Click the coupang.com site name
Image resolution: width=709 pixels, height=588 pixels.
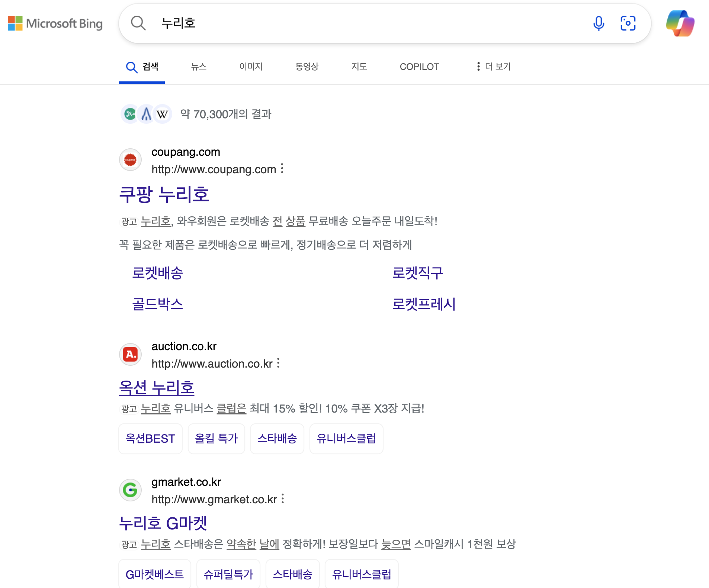tap(186, 152)
